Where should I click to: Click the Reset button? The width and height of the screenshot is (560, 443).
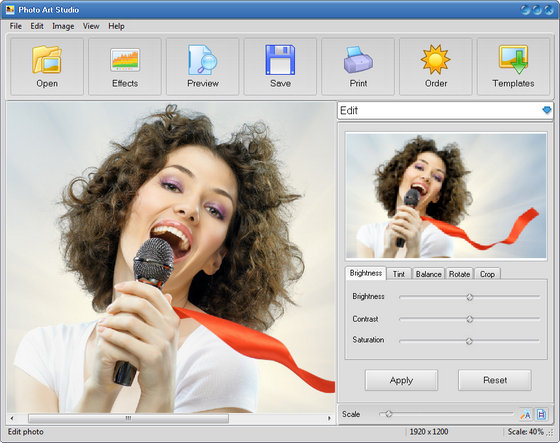point(495,380)
